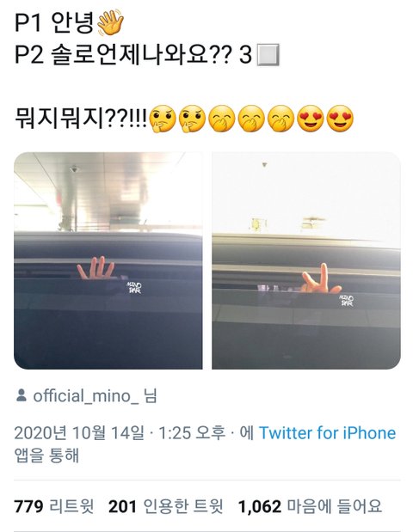The image size is (413, 532).
Task: Click the last heart-eyes emoji
Action: click(x=340, y=119)
